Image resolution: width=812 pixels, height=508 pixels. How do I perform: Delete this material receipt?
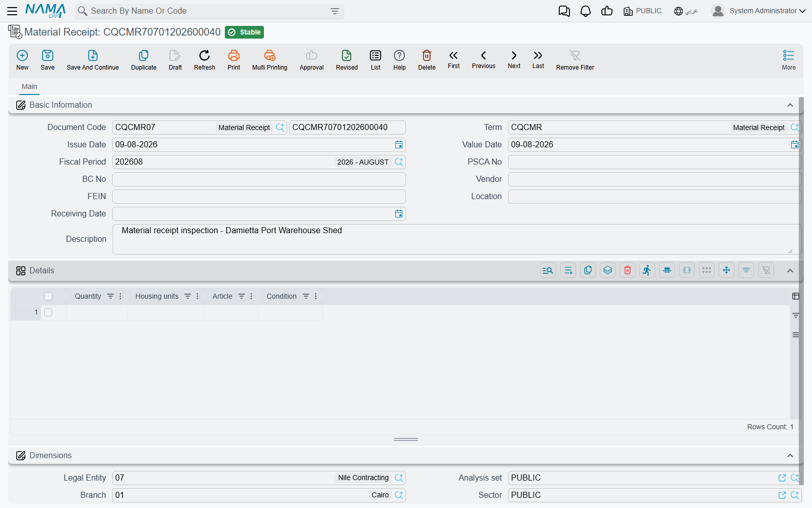click(x=427, y=60)
